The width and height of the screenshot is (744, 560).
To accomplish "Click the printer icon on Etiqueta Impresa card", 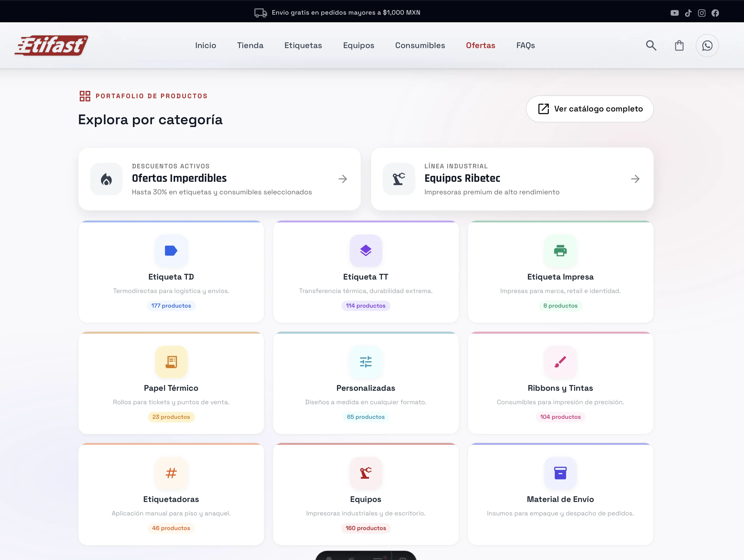I will (x=560, y=251).
